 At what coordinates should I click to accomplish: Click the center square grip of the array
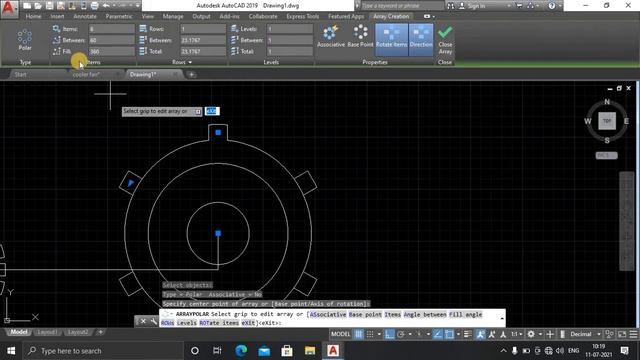point(218,233)
